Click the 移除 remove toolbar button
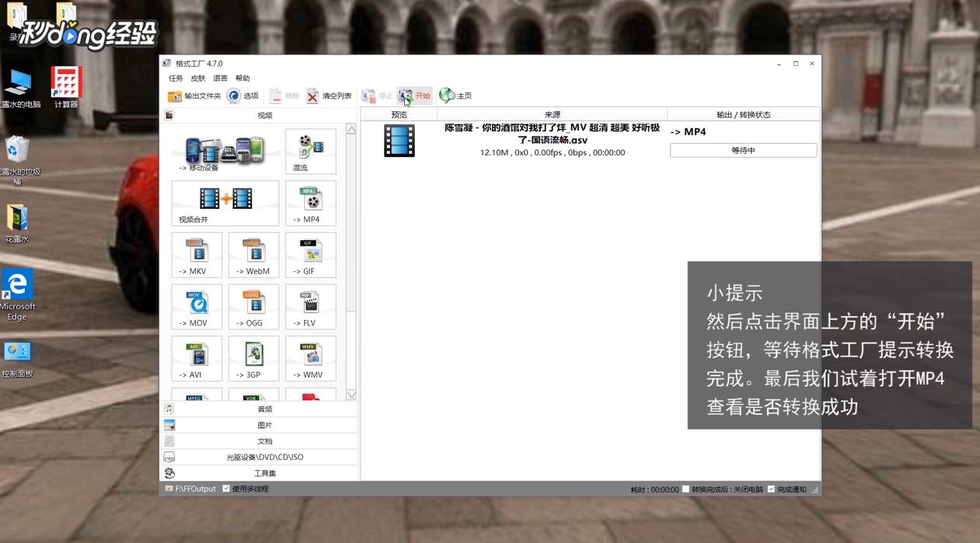Screen dimensions: 980x543 [284, 96]
